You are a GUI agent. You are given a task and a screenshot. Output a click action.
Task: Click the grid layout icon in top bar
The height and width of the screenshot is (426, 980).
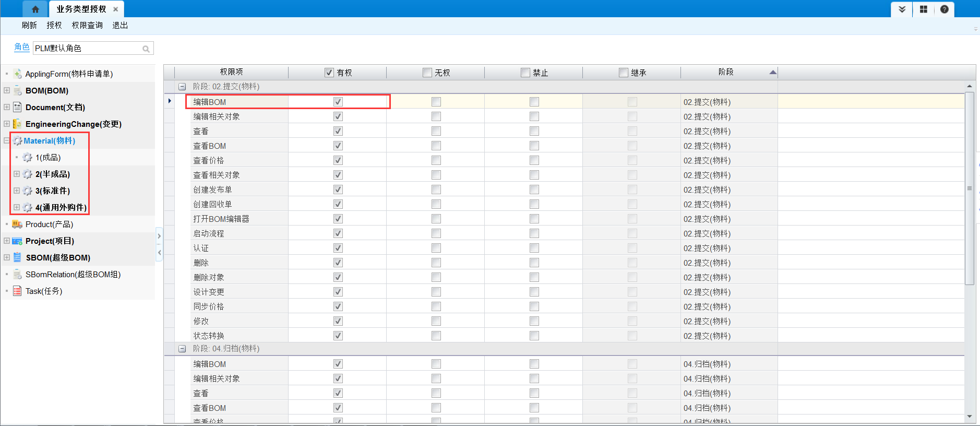click(924, 9)
